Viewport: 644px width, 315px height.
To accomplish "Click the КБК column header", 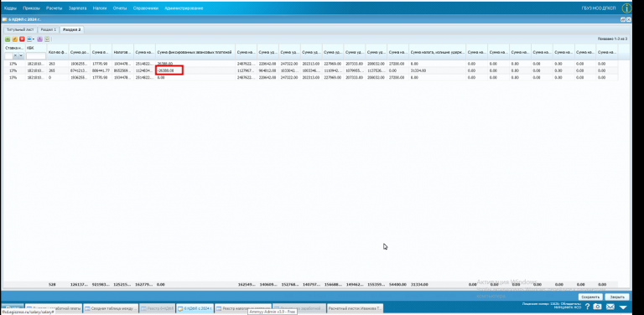I will 36,48.
